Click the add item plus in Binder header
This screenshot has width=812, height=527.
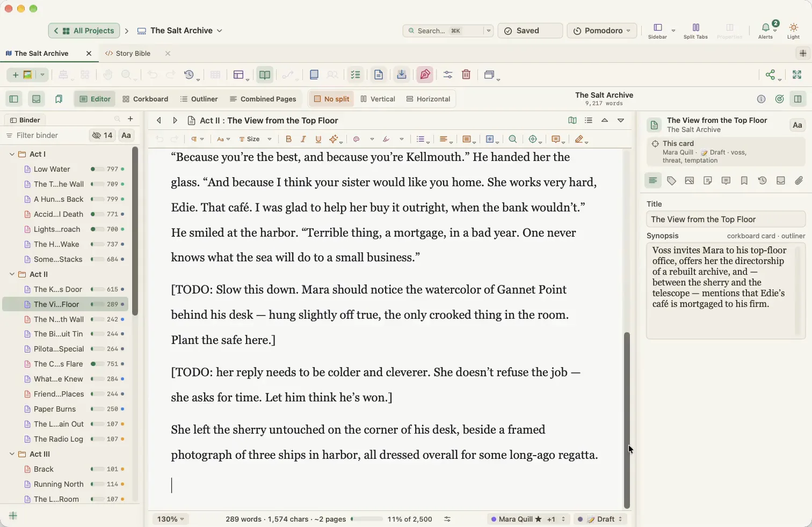tap(130, 119)
